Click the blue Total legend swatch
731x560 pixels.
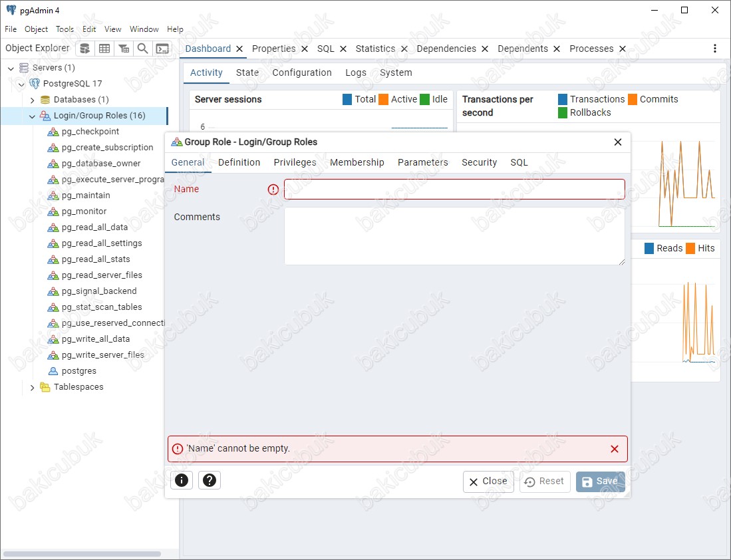[347, 99]
